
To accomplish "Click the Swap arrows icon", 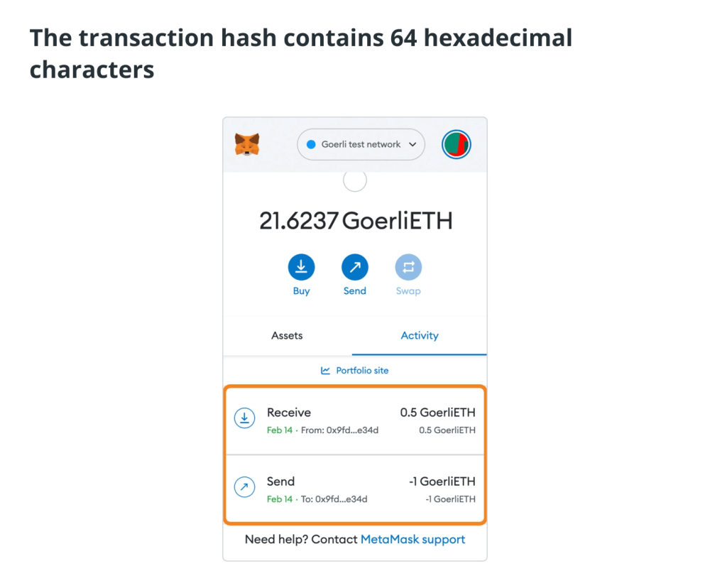I will pos(408,267).
